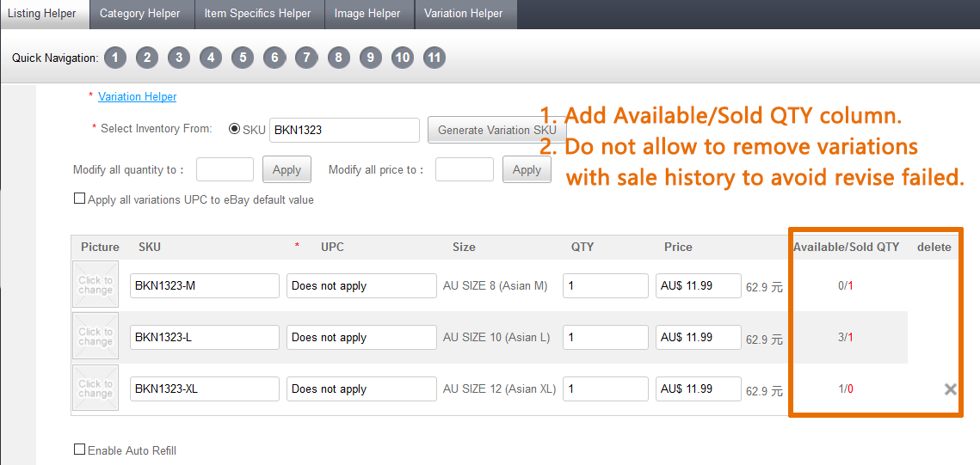The width and height of the screenshot is (980, 465).
Task: Check Apply all variations UPC default
Action: click(x=79, y=199)
